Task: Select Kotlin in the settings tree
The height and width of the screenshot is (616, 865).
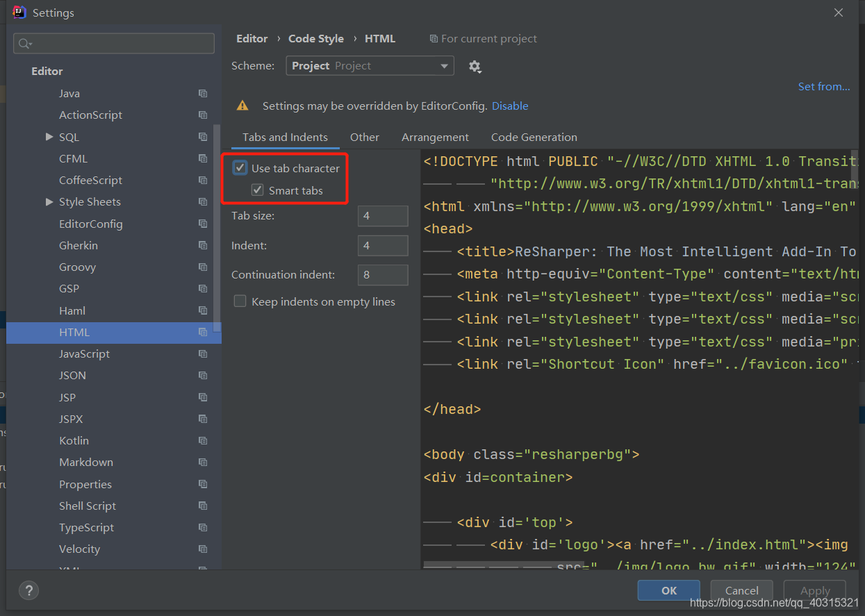Action: (74, 441)
